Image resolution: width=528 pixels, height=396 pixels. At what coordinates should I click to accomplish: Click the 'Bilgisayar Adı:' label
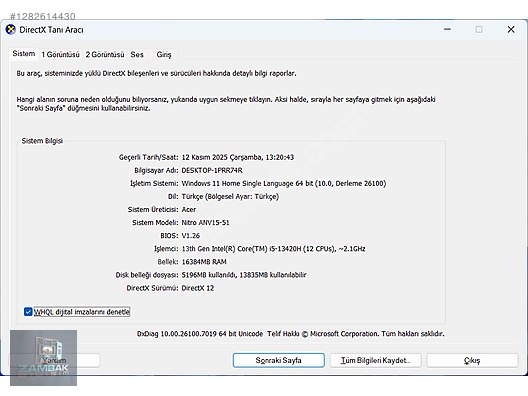tap(156, 170)
